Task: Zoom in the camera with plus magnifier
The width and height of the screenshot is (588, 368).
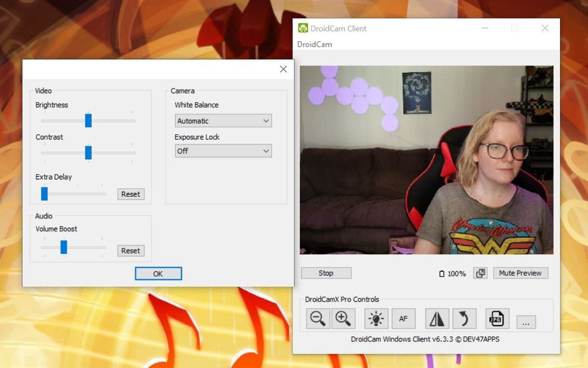Action: (x=344, y=318)
